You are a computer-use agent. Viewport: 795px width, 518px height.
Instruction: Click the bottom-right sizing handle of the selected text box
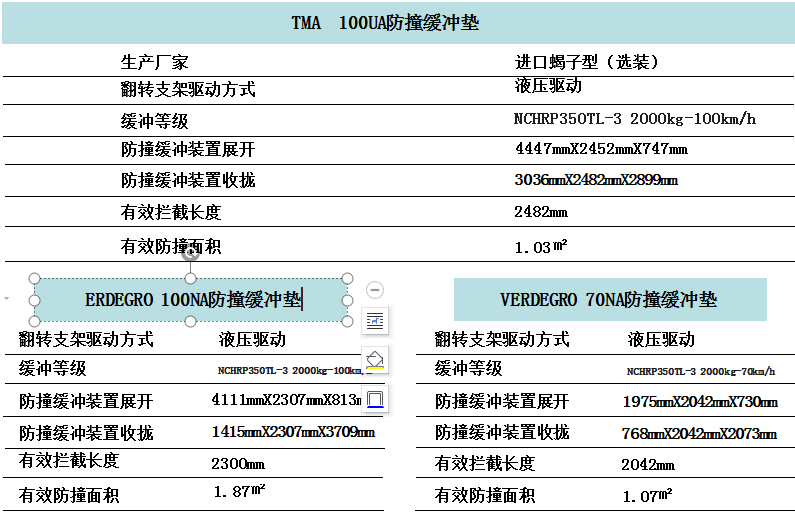347,321
